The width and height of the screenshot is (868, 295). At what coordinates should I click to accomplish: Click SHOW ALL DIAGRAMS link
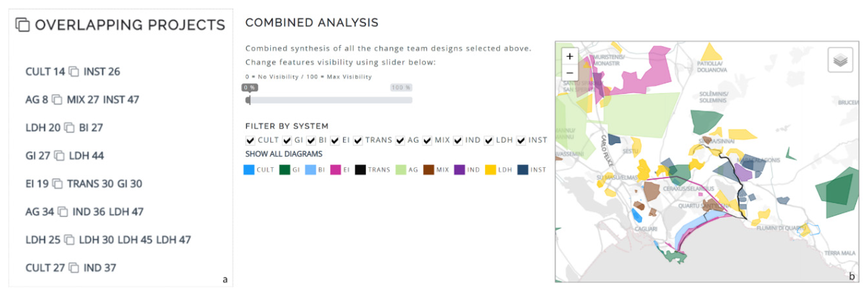coord(284,154)
